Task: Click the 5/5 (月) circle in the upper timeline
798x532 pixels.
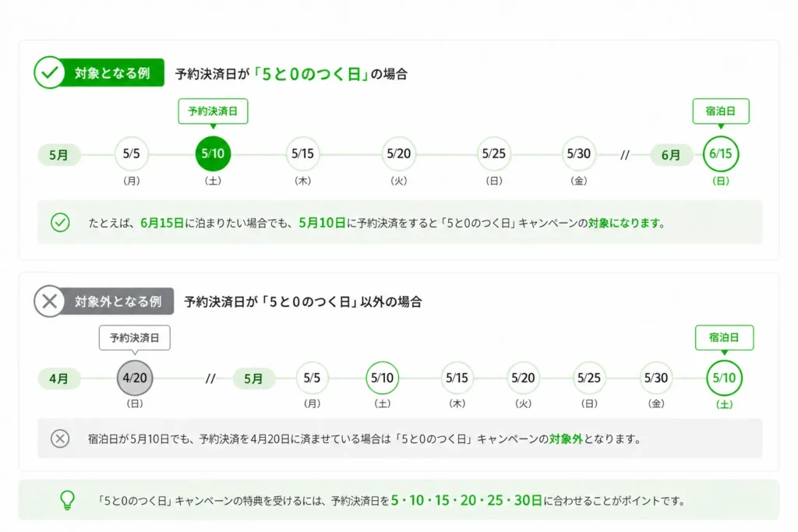Action: [x=132, y=154]
